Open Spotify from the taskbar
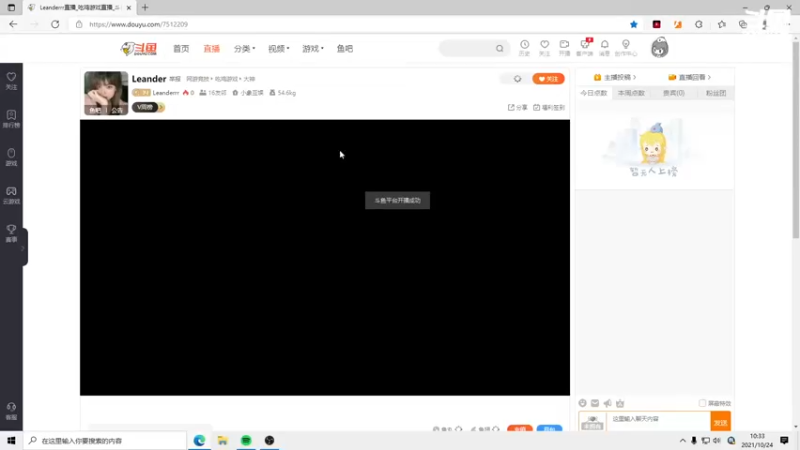Image resolution: width=800 pixels, height=450 pixels. [246, 440]
